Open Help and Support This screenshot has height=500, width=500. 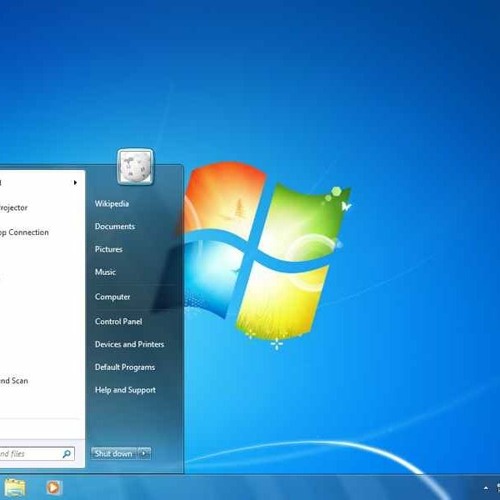125,390
